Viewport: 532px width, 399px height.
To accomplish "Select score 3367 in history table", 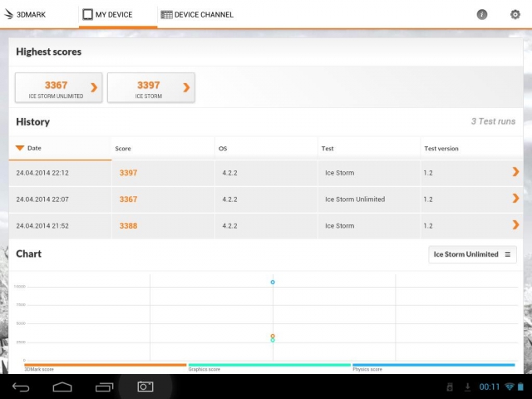I will pyautogui.click(x=128, y=199).
